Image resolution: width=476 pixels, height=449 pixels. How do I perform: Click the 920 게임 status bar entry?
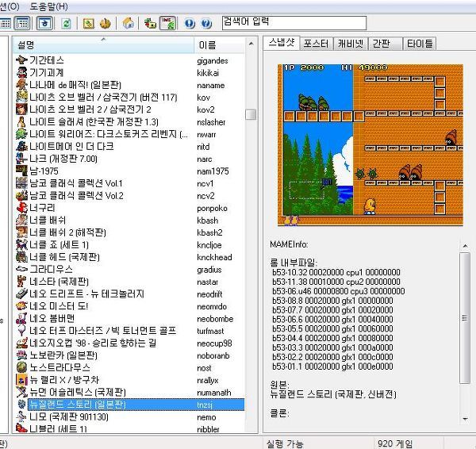point(394,443)
